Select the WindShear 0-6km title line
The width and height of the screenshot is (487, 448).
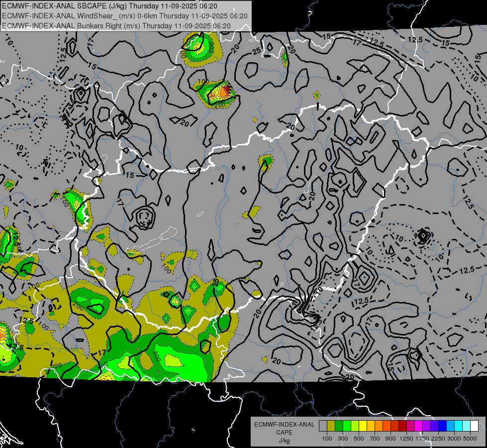125,16
